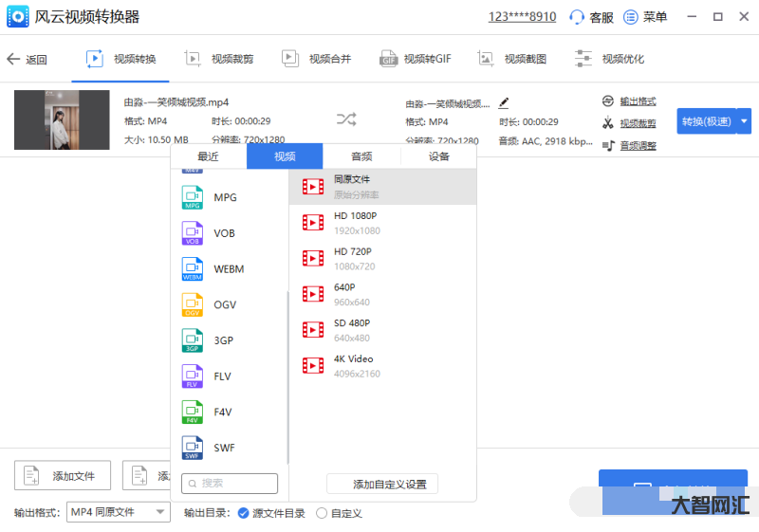Choose the FLV format icon
759x532 pixels.
pos(194,376)
